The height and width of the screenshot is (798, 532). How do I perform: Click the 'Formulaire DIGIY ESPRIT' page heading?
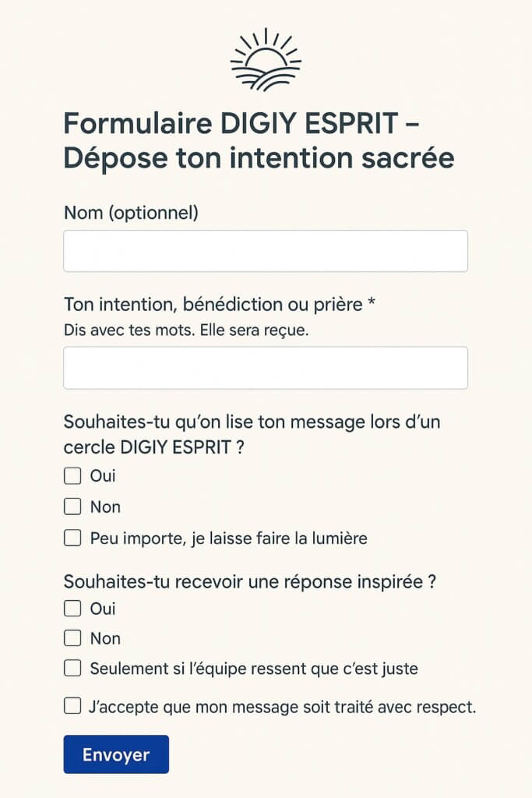click(259, 140)
